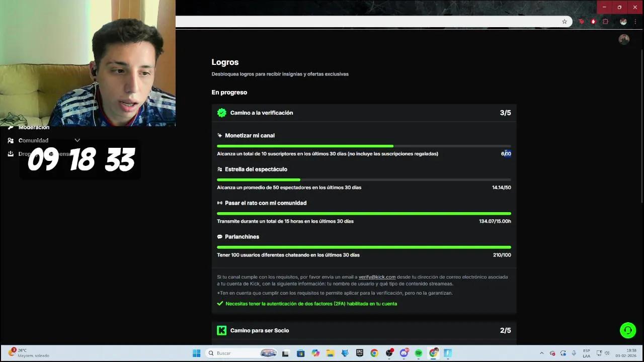Screen dimensions: 644x362
Task: Expand the Comunidad sidebar section
Action: click(x=77, y=140)
